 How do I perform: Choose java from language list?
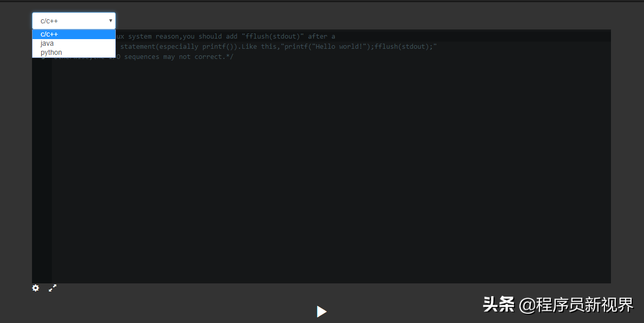coord(74,44)
